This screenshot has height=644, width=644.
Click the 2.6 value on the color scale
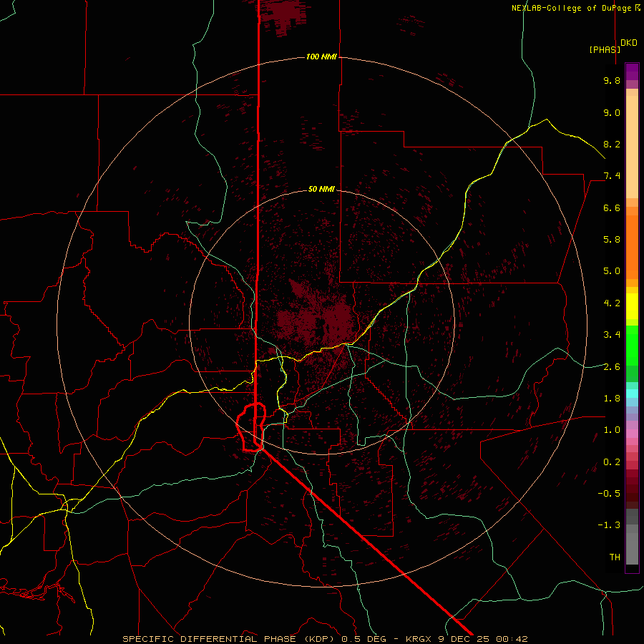(x=612, y=366)
